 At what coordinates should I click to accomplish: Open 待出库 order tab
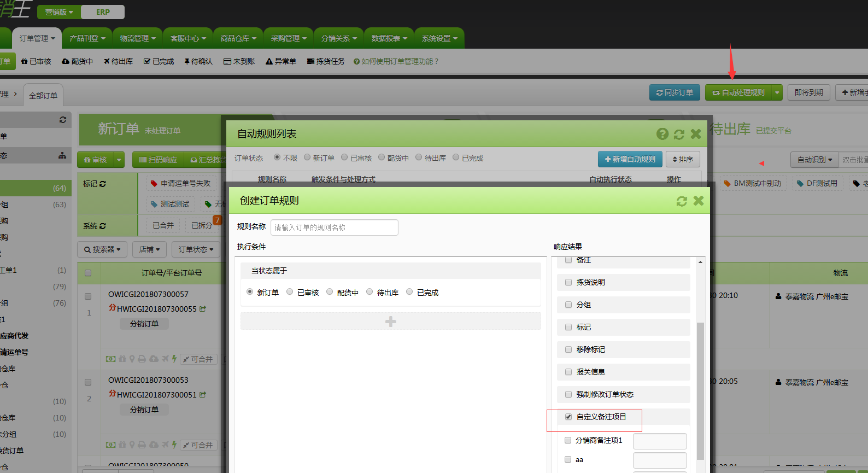click(x=119, y=61)
